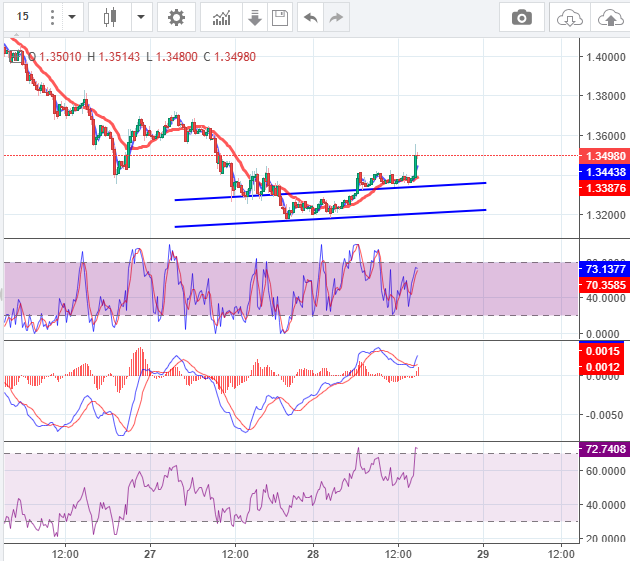Click the symbol legend icon beside OHLC

[x=15, y=57]
